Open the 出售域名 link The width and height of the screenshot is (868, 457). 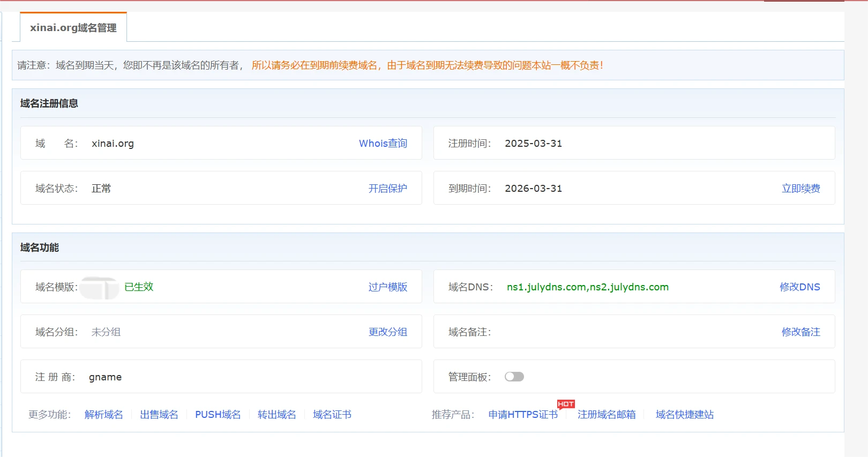click(x=159, y=415)
